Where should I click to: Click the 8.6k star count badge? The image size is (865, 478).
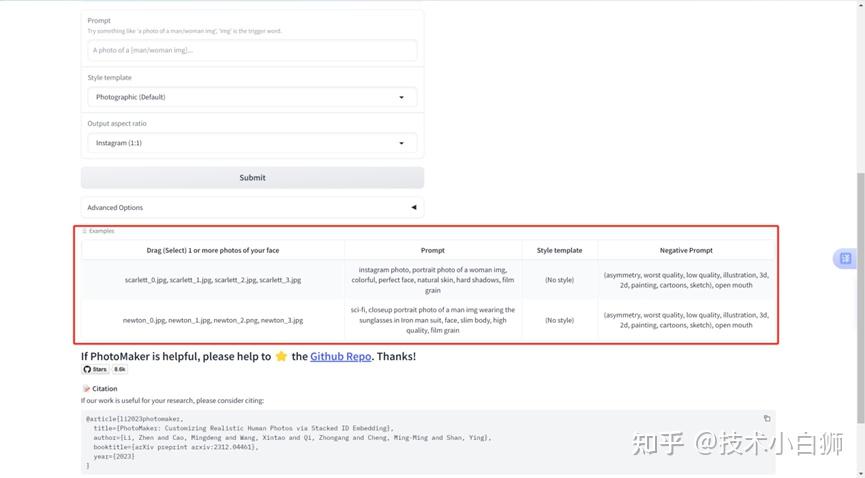tap(120, 370)
